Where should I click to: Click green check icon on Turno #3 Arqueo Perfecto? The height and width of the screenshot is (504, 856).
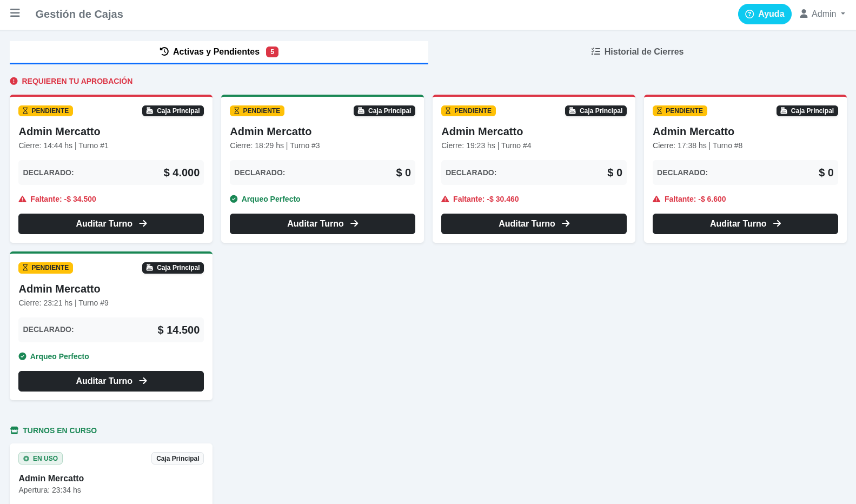(234, 199)
